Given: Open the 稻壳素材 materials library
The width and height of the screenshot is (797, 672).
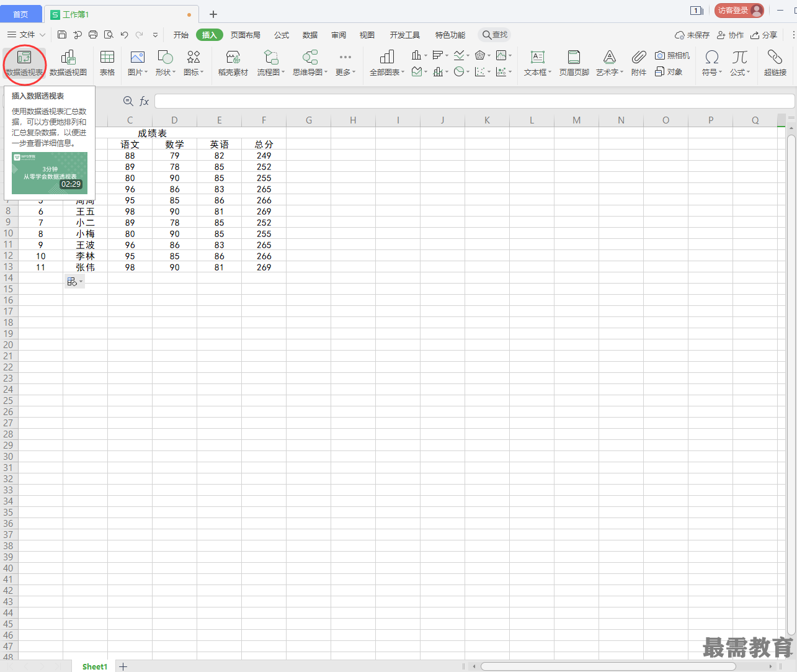Looking at the screenshot, I should tap(233, 63).
